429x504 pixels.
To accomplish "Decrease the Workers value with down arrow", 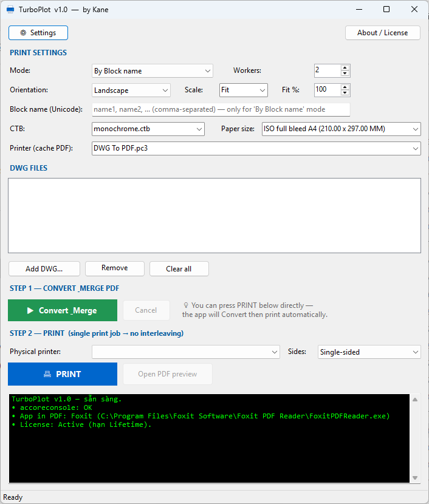I will pos(345,73).
